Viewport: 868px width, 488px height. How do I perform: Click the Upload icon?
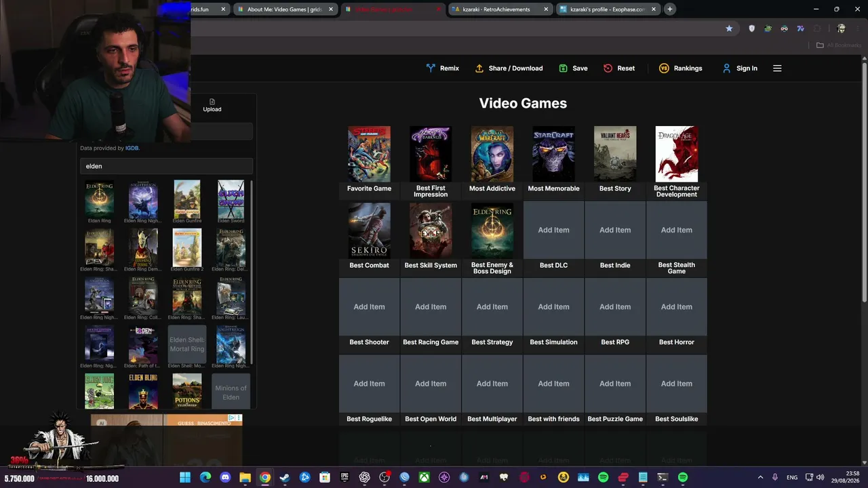tap(212, 105)
